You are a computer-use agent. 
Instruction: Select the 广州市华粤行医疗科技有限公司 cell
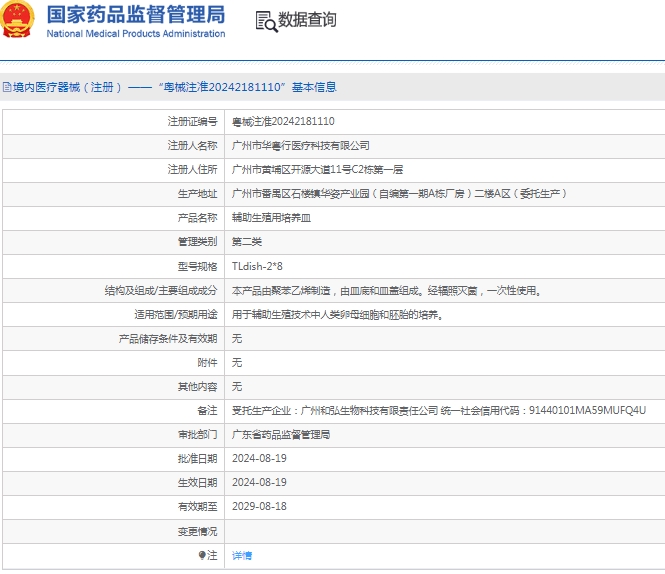coord(300,146)
